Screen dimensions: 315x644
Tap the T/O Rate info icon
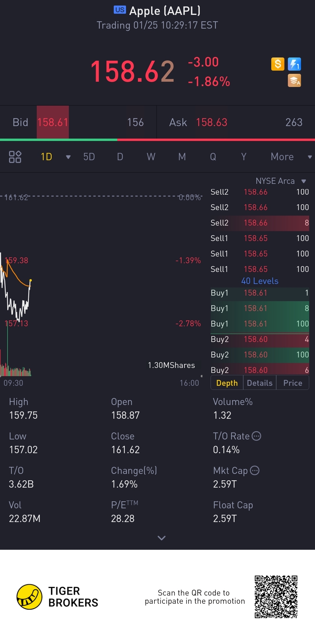pos(256,436)
